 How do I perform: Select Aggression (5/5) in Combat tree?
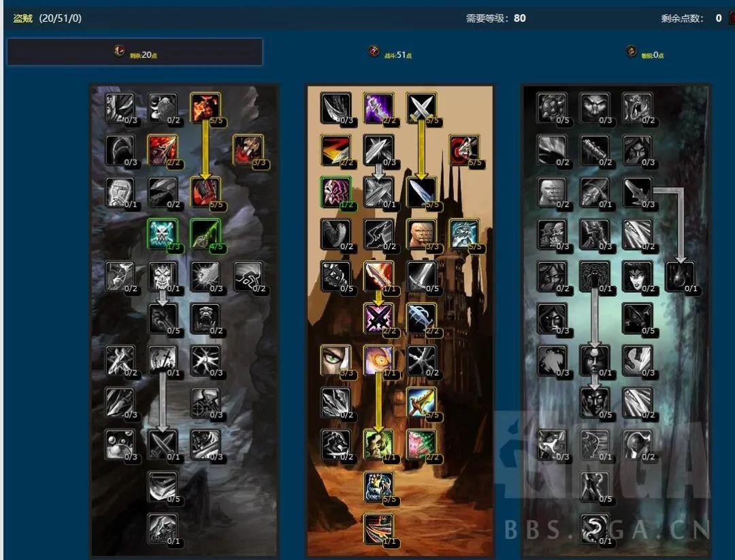pos(464,234)
